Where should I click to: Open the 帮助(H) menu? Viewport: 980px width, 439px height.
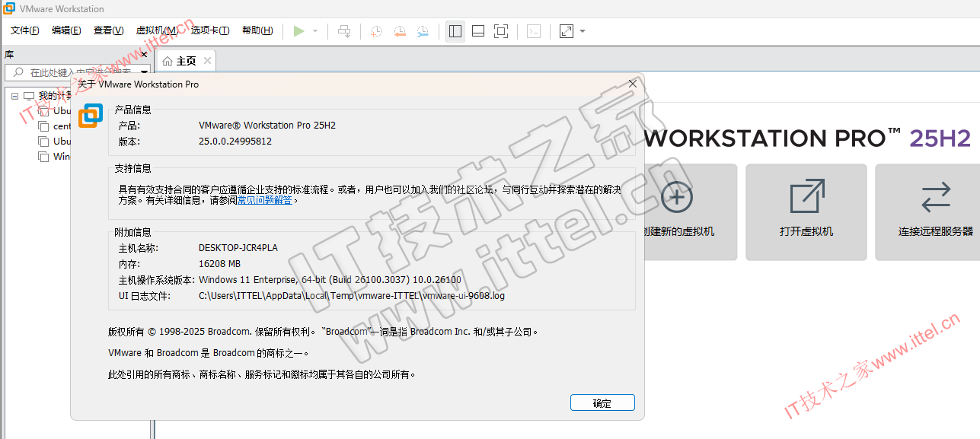coord(257,30)
